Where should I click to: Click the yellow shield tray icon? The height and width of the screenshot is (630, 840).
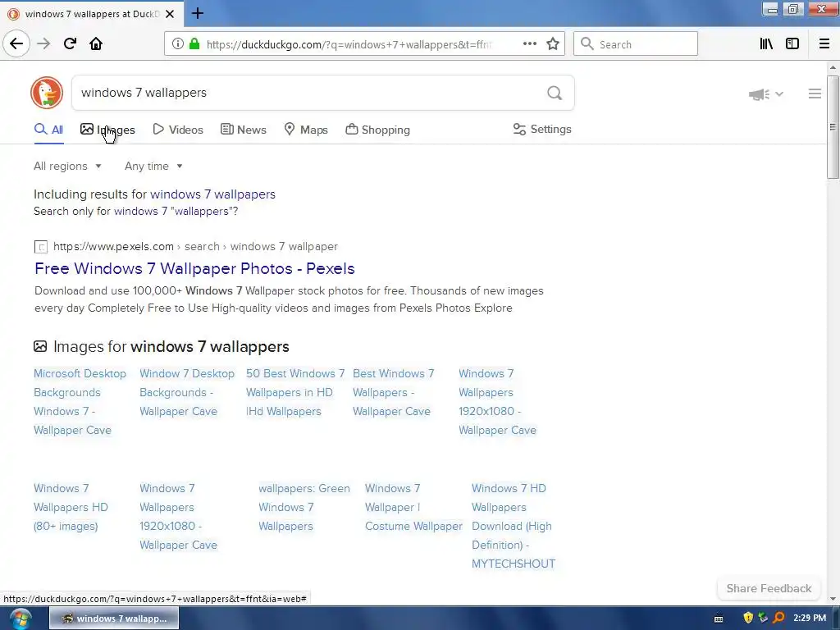tap(748, 618)
